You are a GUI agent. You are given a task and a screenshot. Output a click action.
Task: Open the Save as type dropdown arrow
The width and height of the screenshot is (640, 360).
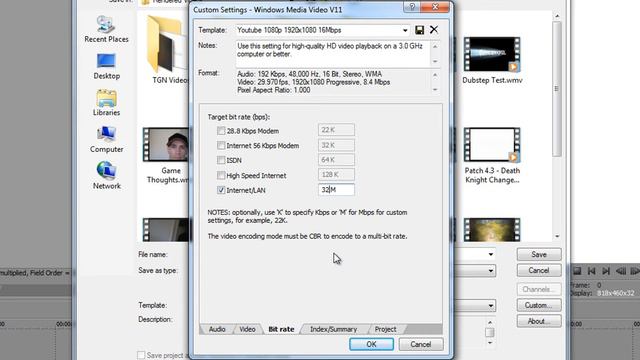tap(491, 271)
